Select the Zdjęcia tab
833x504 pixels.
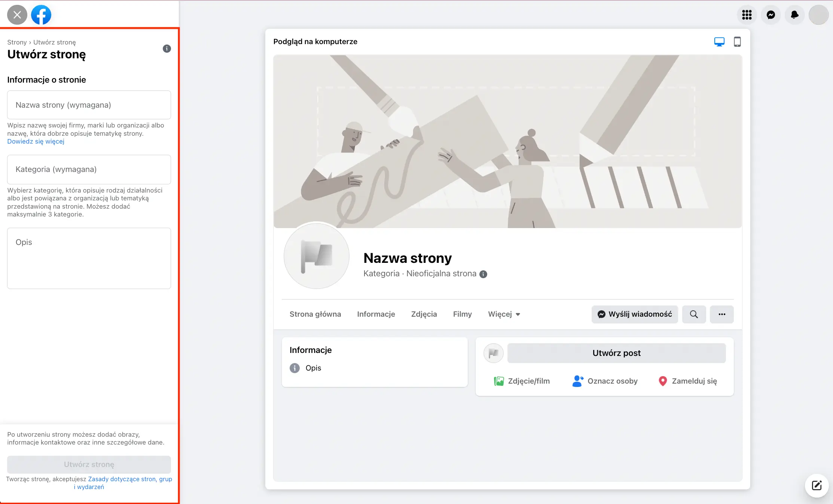[x=424, y=314]
